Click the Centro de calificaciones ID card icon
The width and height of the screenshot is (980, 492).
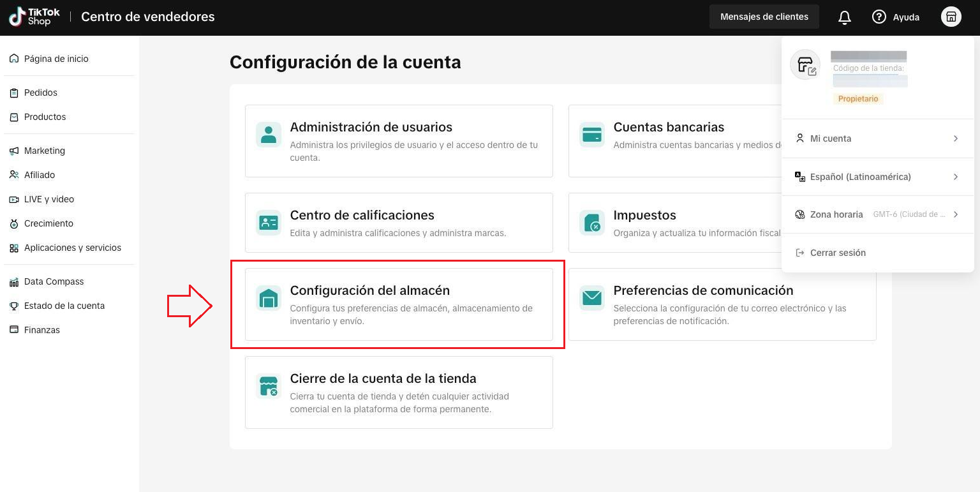coord(269,223)
